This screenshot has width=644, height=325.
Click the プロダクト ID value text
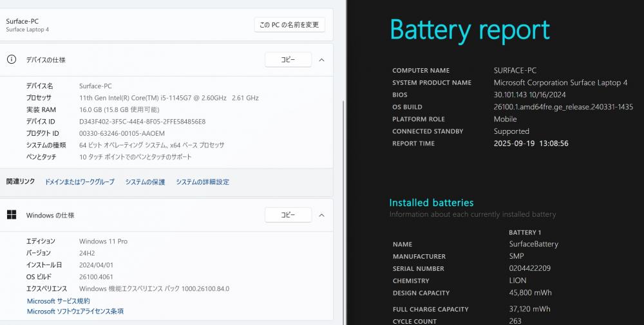(x=122, y=134)
